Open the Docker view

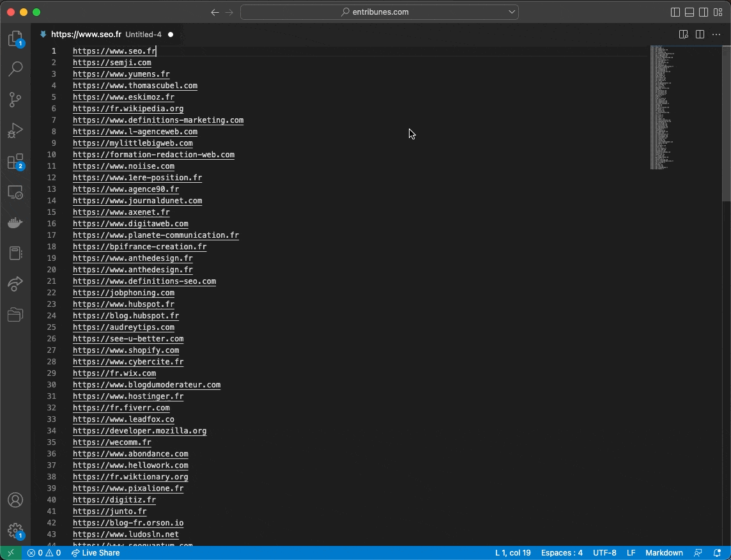[15, 223]
